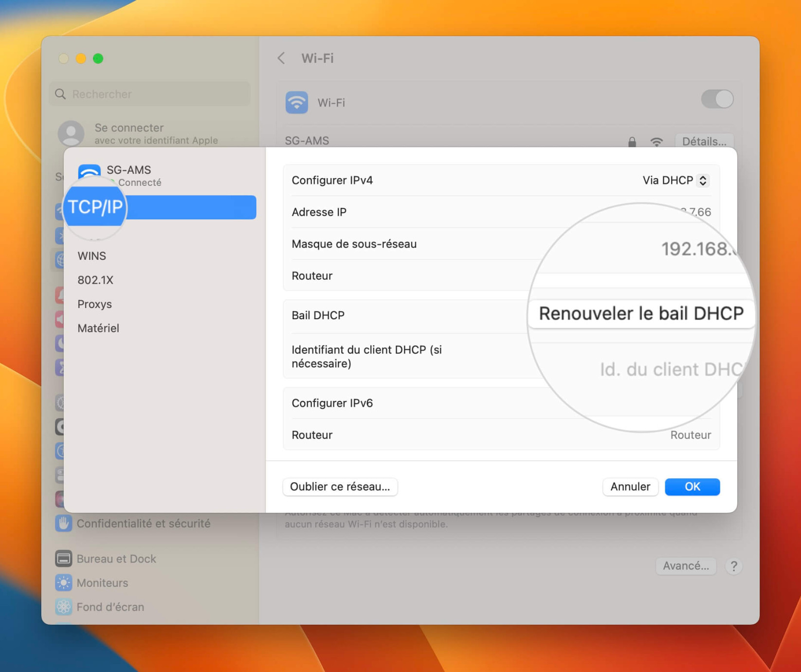The image size is (801, 672).
Task: Open the WINS tab
Action: pyautogui.click(x=91, y=256)
